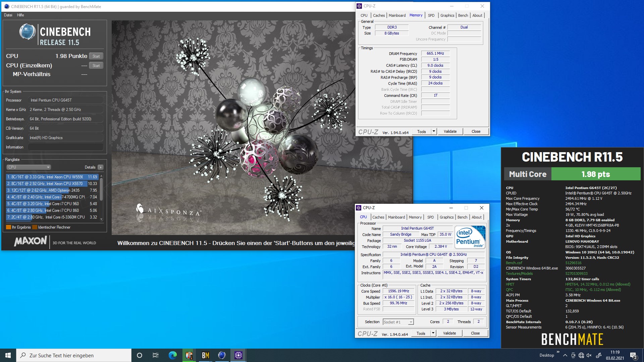Click the MAXON logo
This screenshot has height=362, width=644.
(30, 241)
